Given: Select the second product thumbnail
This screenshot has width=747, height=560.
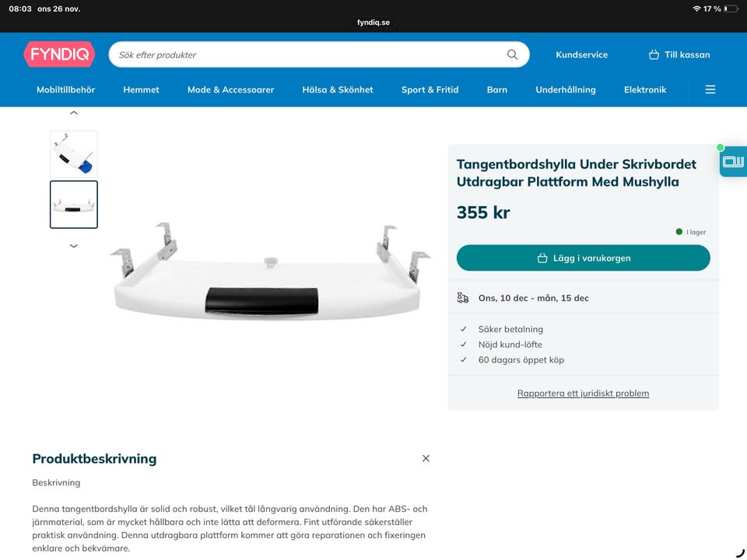Looking at the screenshot, I should (x=74, y=205).
